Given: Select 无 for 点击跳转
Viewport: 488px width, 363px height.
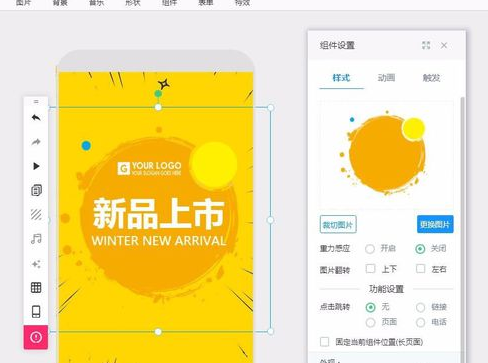Looking at the screenshot, I should [x=370, y=307].
